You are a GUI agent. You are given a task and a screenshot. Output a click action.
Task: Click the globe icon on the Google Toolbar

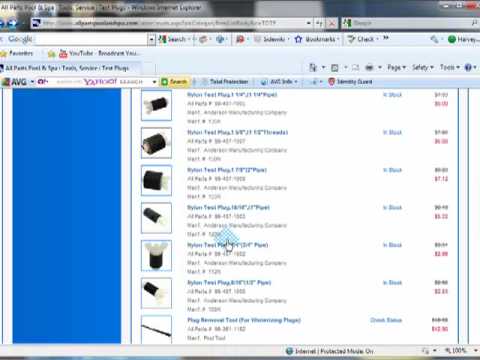click(x=220, y=39)
